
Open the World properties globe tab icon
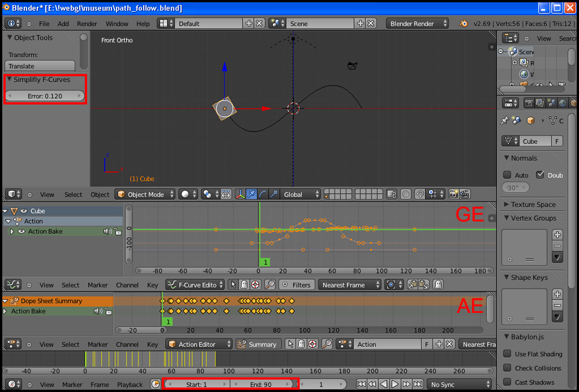(563, 103)
